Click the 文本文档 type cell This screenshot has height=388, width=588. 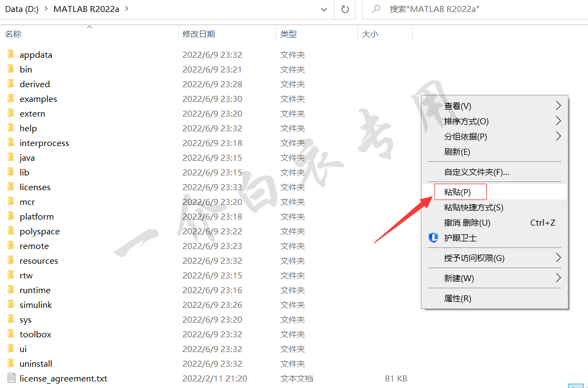[297, 378]
